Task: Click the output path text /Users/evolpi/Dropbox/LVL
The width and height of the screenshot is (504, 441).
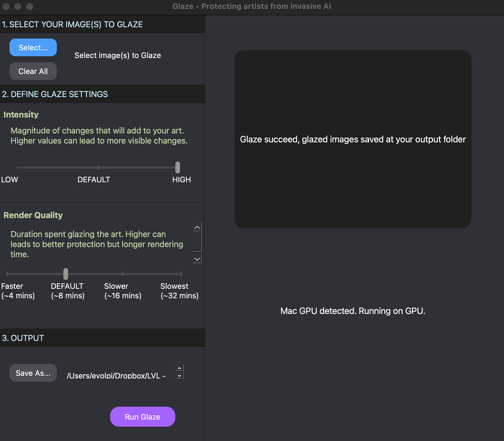Action: (116, 376)
